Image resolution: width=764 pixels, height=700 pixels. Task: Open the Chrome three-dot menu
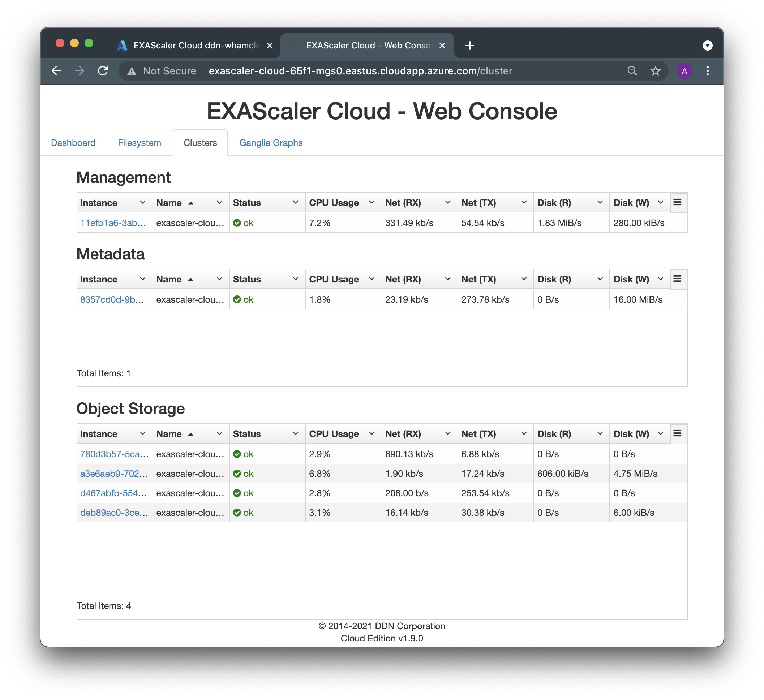coord(707,71)
